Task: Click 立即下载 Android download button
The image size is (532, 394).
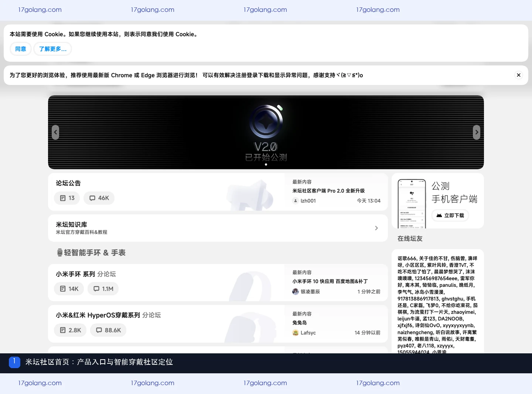Action: 450,215
